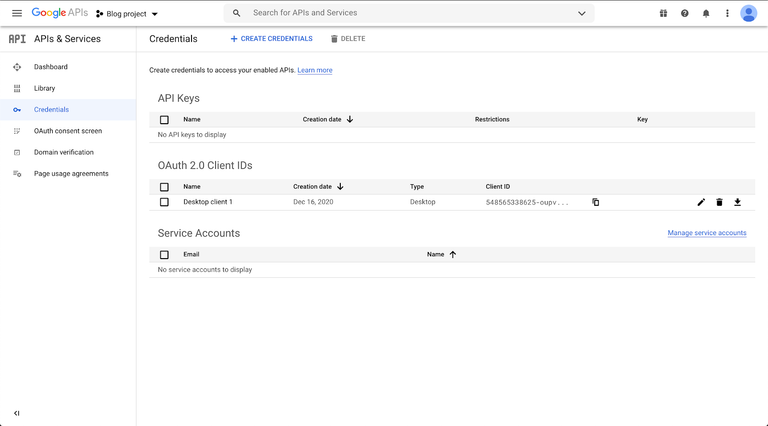Delete Desktop client 1 using trash icon

click(x=719, y=202)
